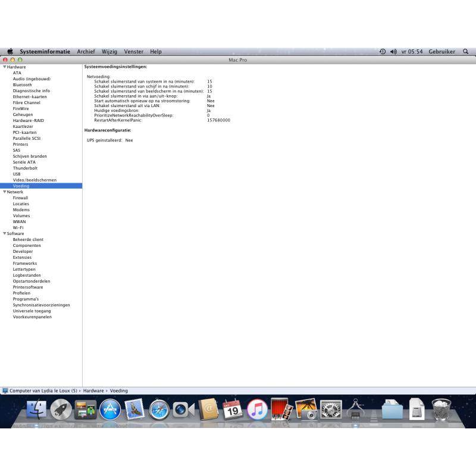Click Computer van Lydia le Loux path

43,391
